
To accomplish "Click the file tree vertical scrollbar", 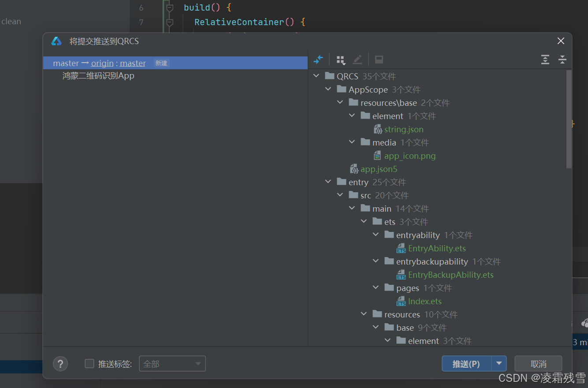I will (569, 119).
